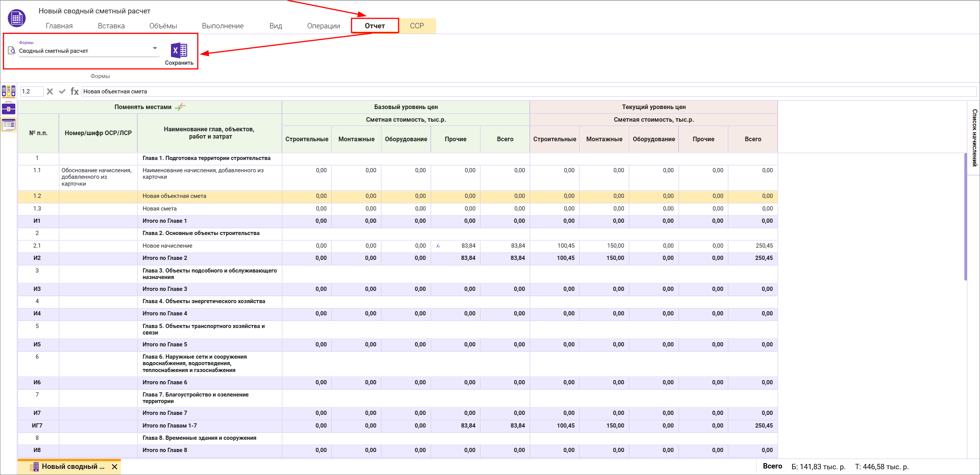The height and width of the screenshot is (475, 980).
Task: Click the swap arrows Поменять местами icon
Action: [180, 107]
